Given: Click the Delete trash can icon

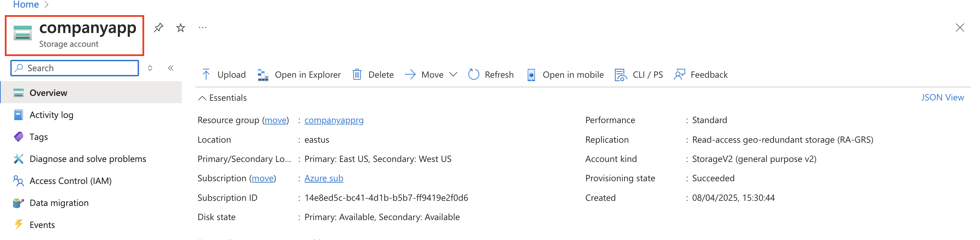Looking at the screenshot, I should tap(357, 75).
